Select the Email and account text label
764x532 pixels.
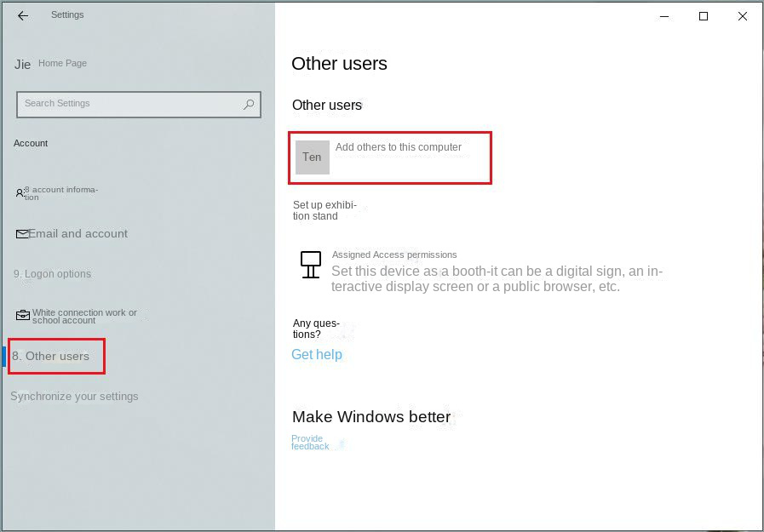coord(78,233)
